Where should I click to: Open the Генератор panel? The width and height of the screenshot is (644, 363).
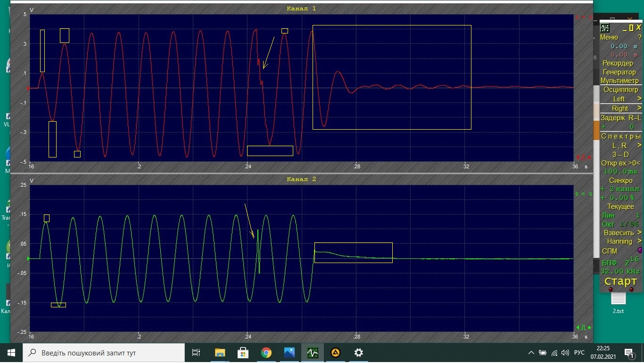619,72
